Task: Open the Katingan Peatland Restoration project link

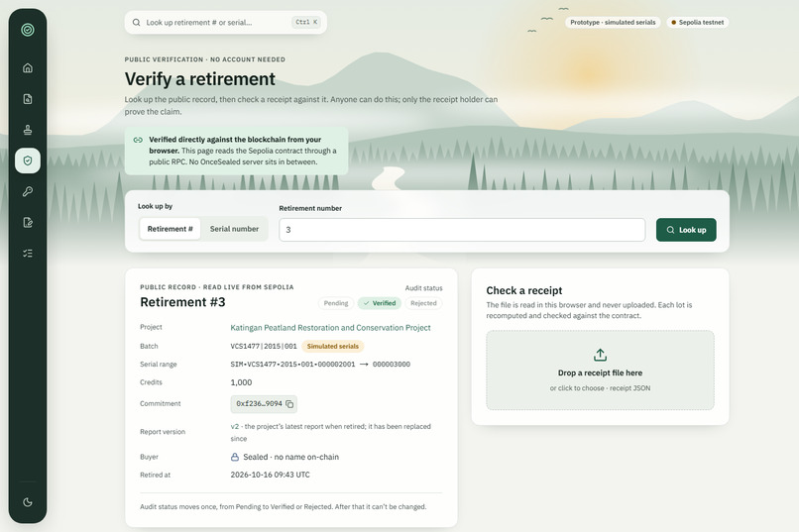Action: [x=330, y=328]
